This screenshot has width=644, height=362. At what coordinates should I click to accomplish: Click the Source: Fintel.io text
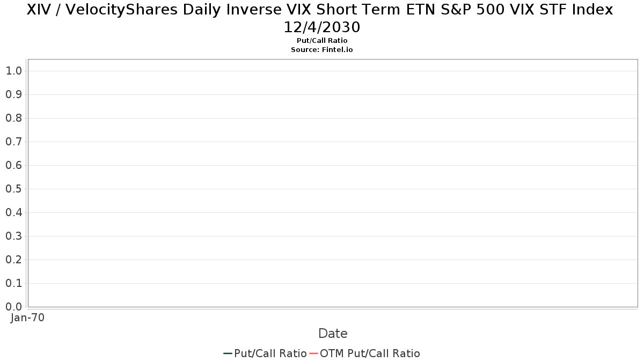click(322, 49)
